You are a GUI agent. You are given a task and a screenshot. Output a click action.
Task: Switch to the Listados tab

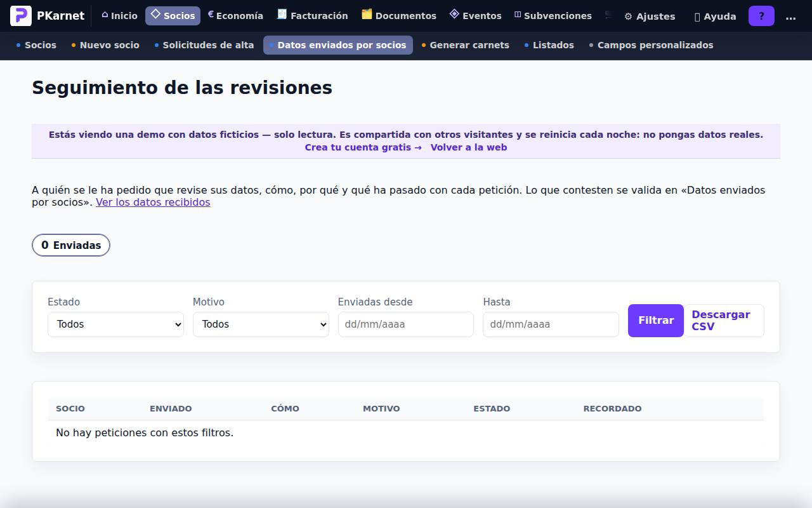pyautogui.click(x=549, y=45)
